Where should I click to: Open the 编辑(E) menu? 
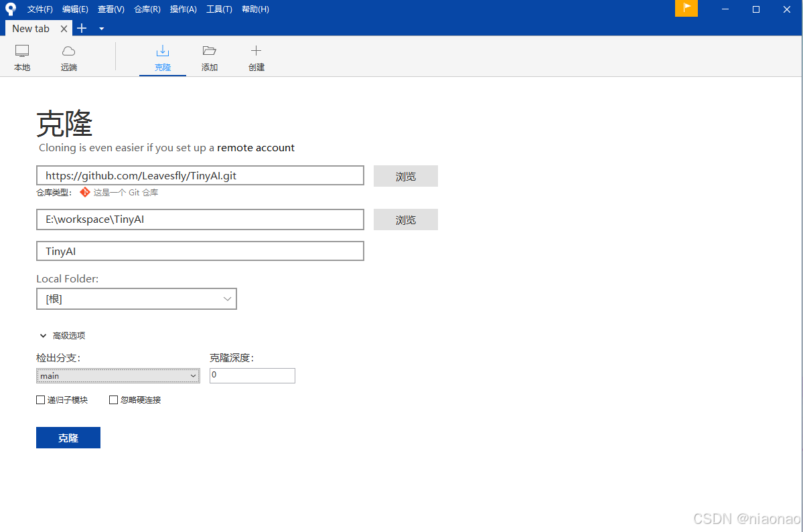[x=75, y=9]
